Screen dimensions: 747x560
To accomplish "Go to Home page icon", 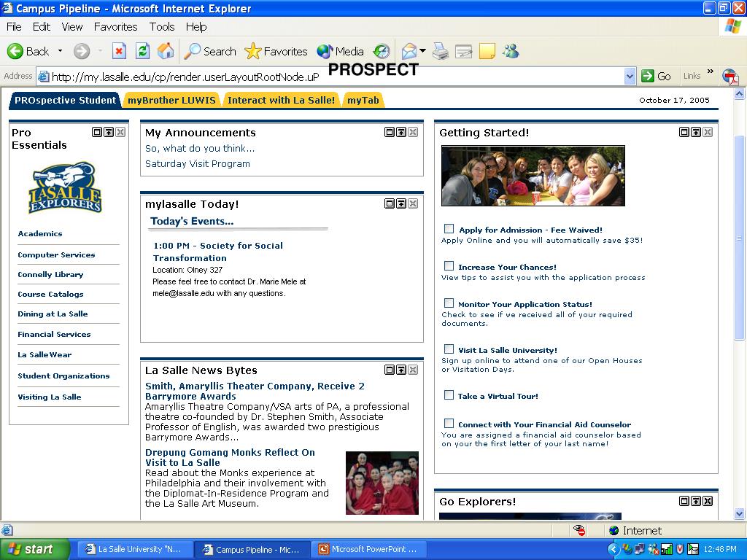I will [166, 51].
